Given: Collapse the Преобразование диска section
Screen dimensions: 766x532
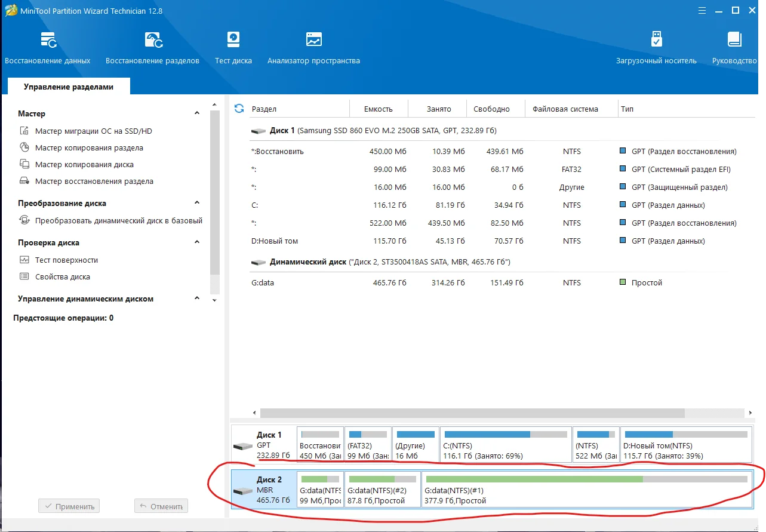Looking at the screenshot, I should click(x=197, y=203).
